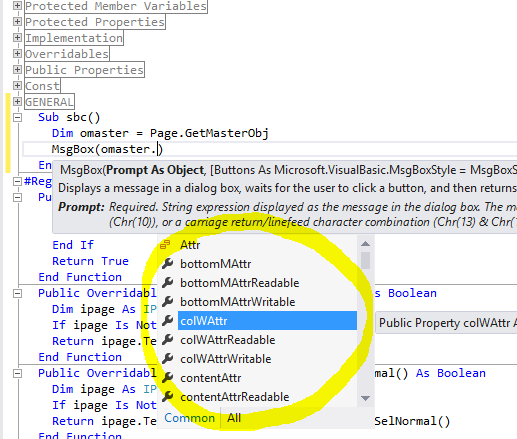517x439 pixels.
Task: Click the collapsed Overridables region label
Action: 67,54
